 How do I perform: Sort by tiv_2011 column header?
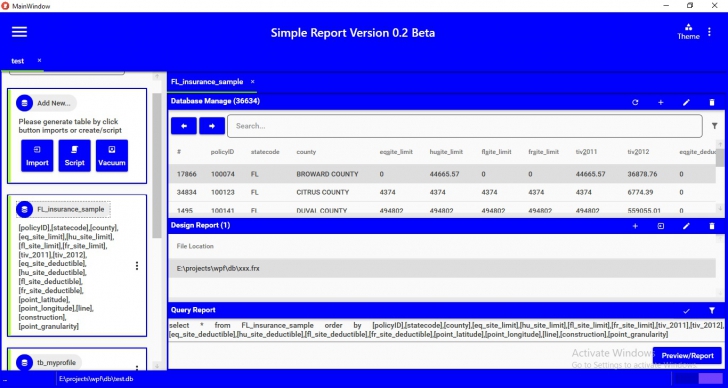click(586, 152)
